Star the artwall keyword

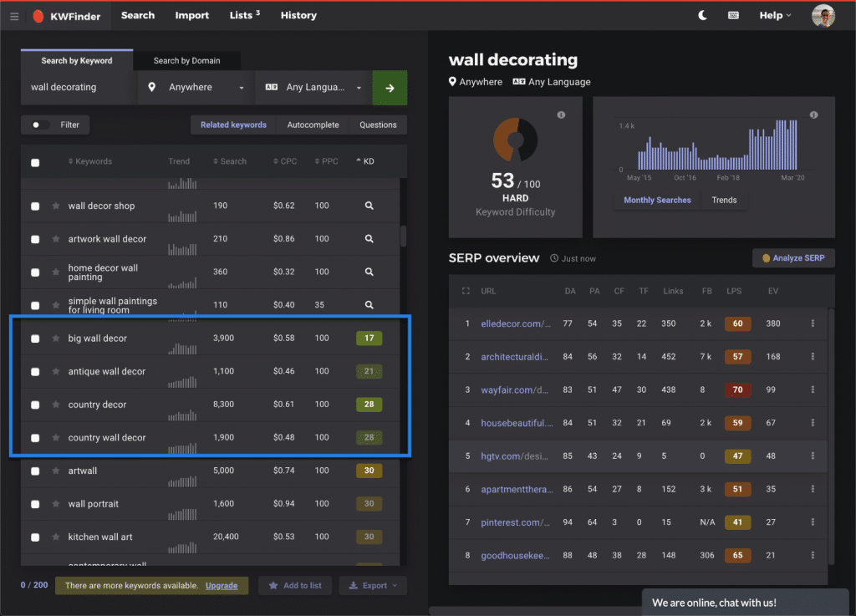click(x=56, y=471)
